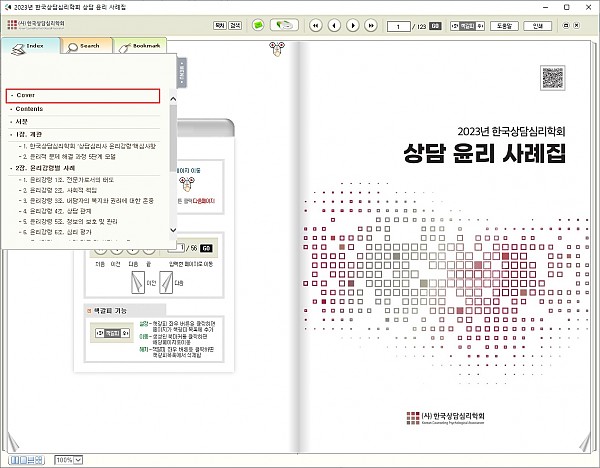Click the left arrow of the bookmark control
This screenshot has height=468, width=600.
(455, 26)
